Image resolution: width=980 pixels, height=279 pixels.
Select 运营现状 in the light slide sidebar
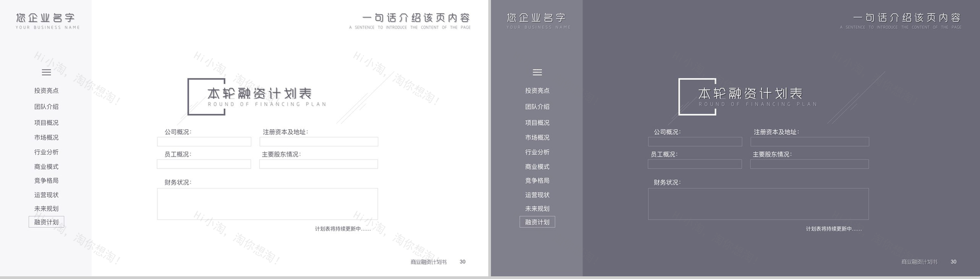(x=46, y=195)
